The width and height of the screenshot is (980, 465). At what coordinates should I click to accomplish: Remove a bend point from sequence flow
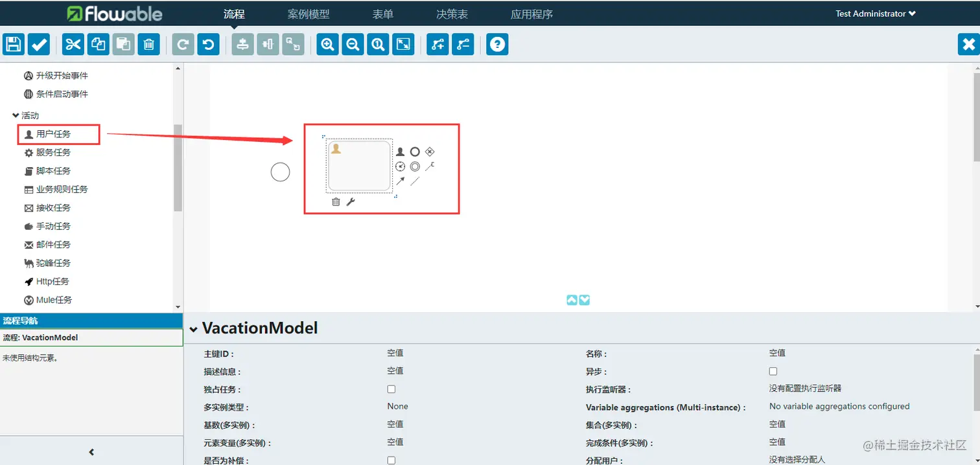point(463,44)
